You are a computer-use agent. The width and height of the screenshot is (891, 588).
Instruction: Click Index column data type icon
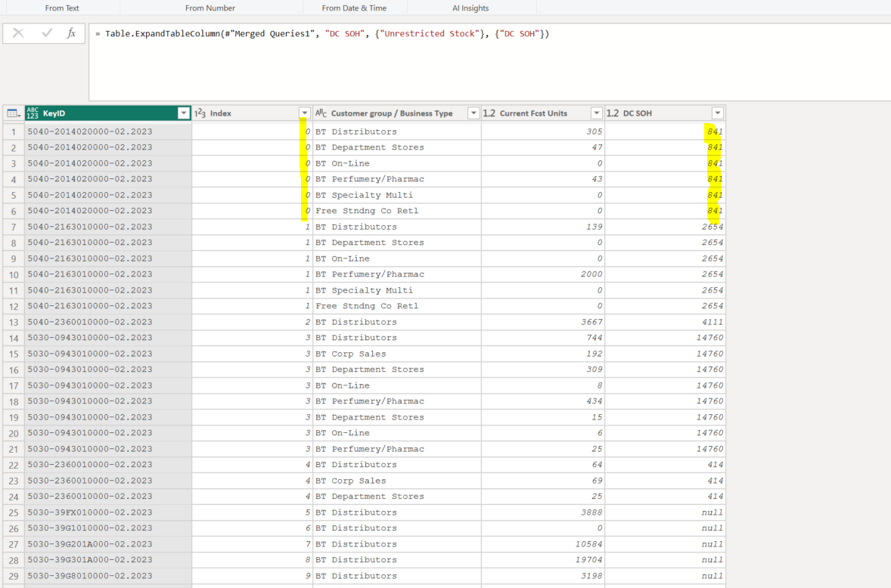tap(200, 113)
